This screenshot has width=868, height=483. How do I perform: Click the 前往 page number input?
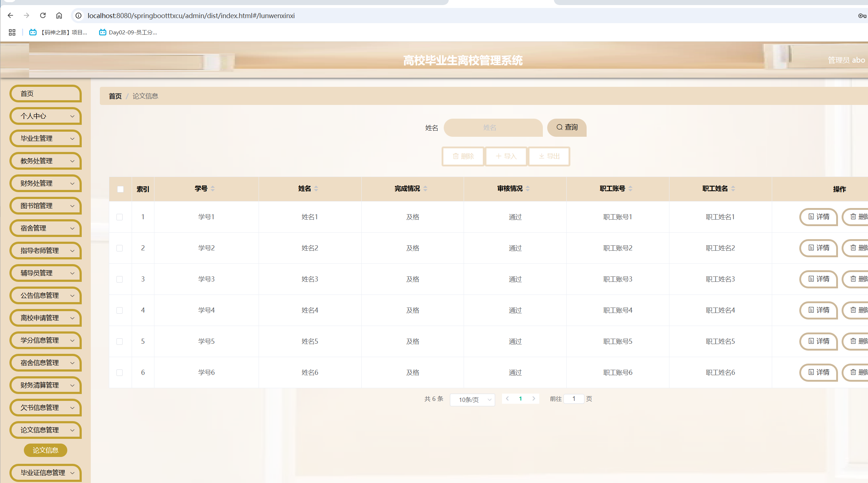pyautogui.click(x=574, y=399)
